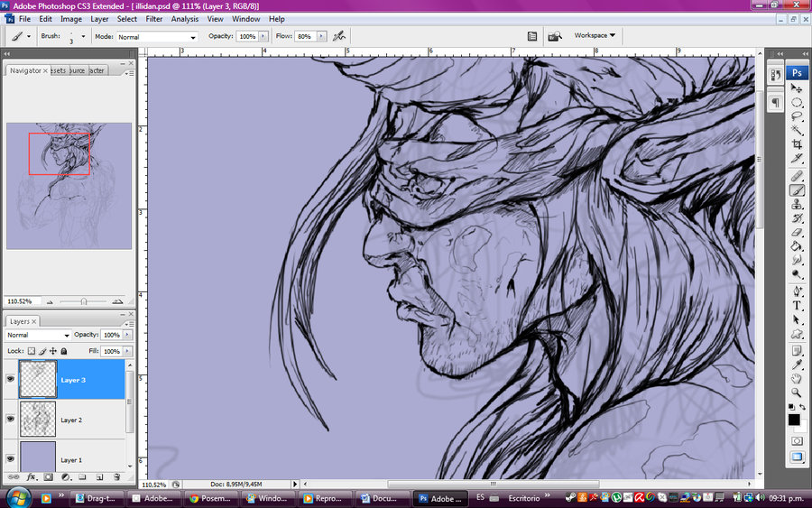Select the Slice tool
Viewport: 812px width, 508px height.
point(797,159)
